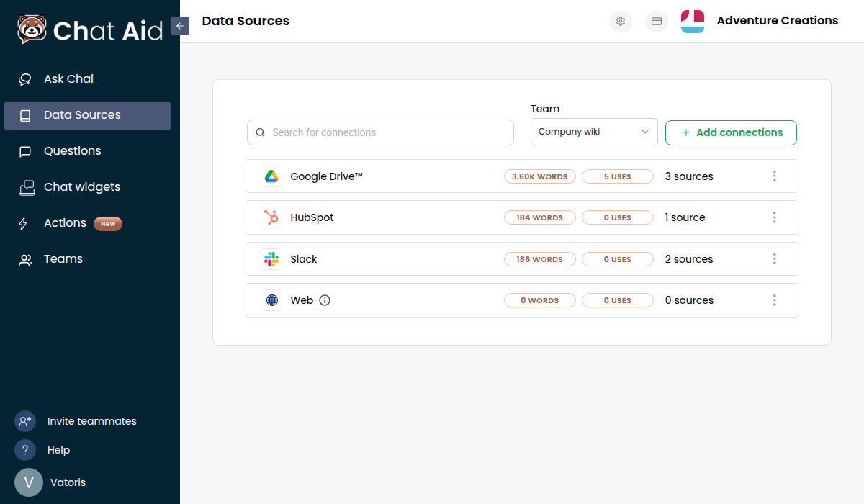The width and height of the screenshot is (864, 504).
Task: Click the Data Sources book icon
Action: pos(25,115)
